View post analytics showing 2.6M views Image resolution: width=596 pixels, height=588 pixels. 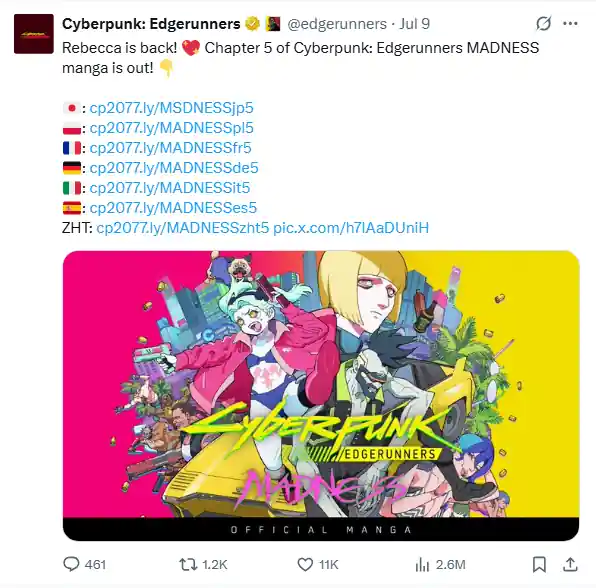click(x=441, y=564)
